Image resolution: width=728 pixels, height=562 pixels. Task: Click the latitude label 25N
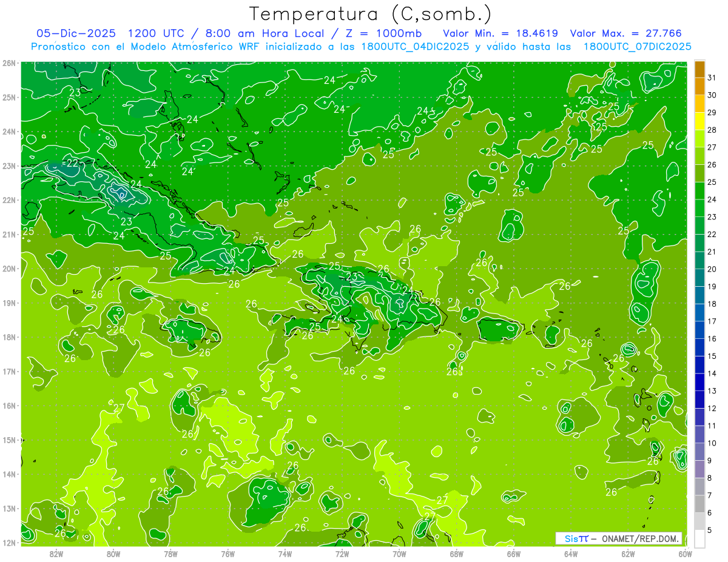pos(9,98)
